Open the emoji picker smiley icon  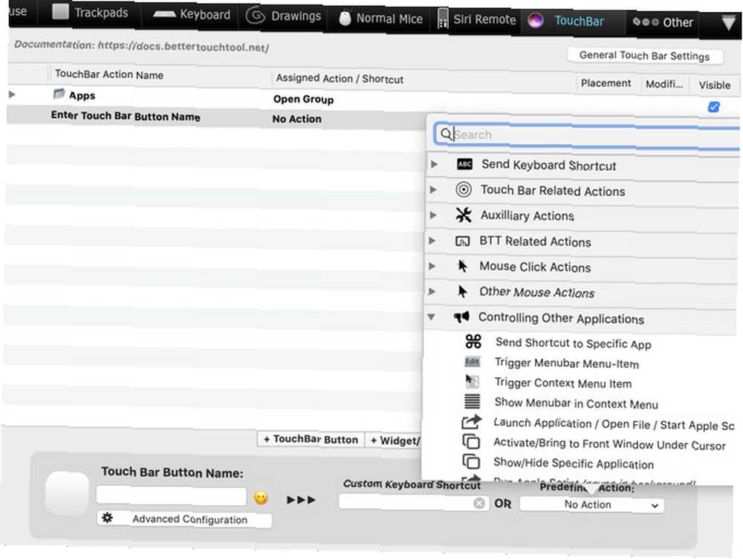261,498
